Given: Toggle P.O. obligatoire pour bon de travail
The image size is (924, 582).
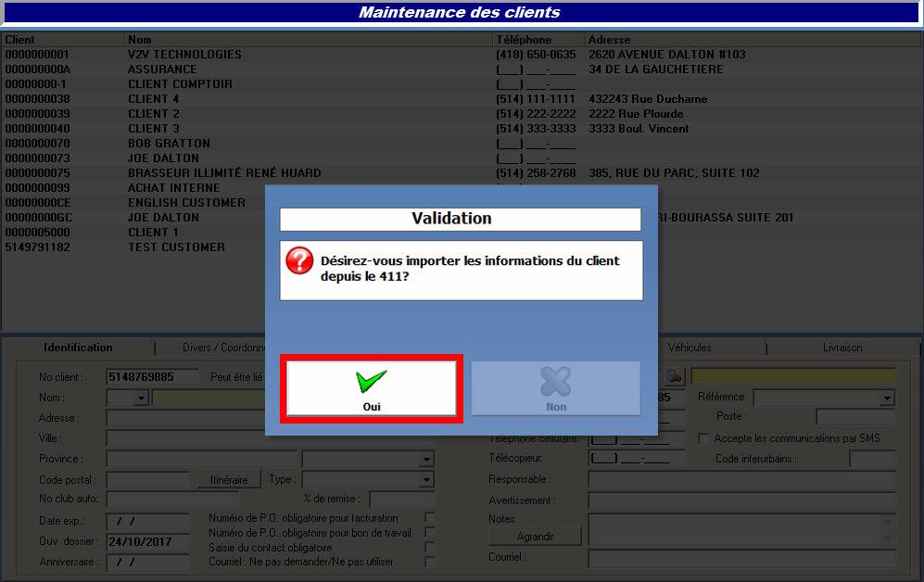Looking at the screenshot, I should (430, 533).
